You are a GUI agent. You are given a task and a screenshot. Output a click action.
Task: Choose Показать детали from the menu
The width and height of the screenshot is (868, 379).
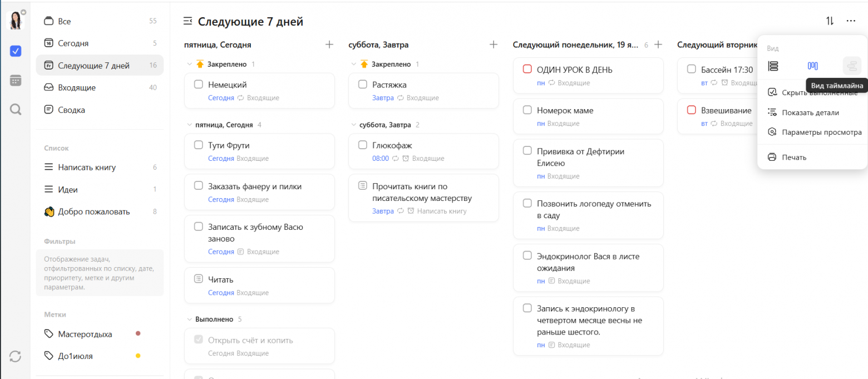coord(810,112)
